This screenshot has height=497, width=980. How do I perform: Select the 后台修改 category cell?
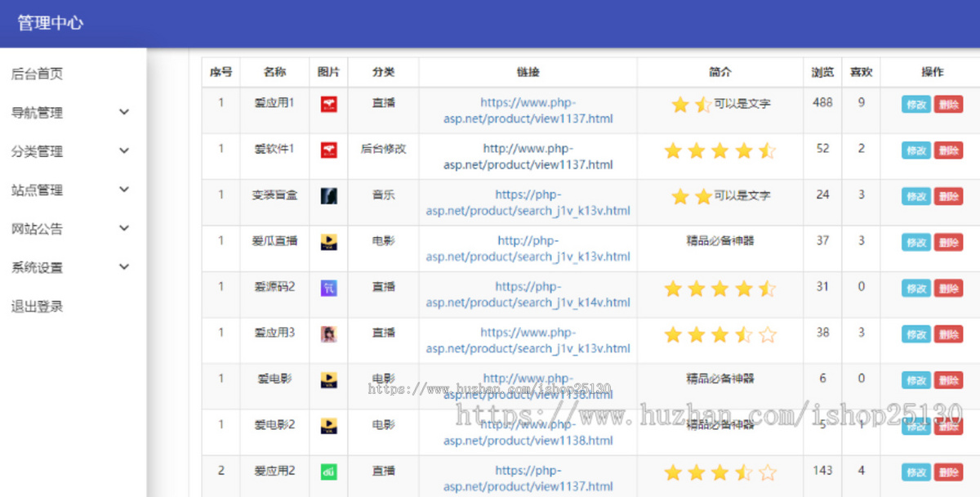(383, 149)
